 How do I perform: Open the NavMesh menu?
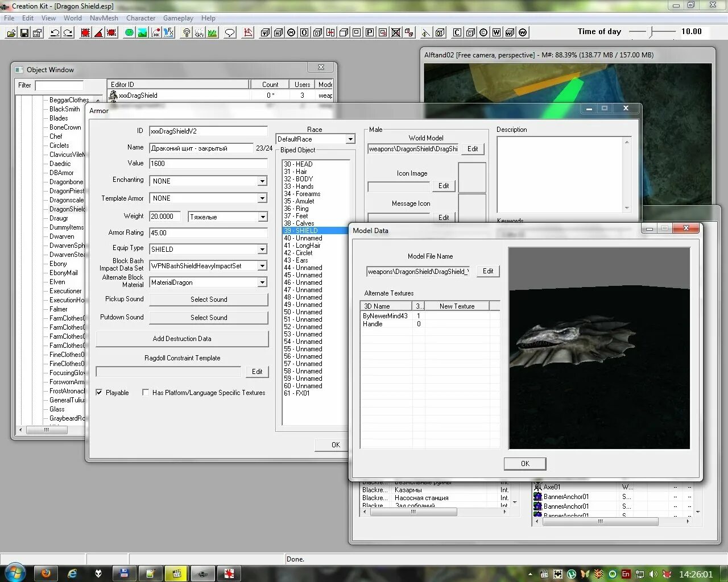coord(104,18)
